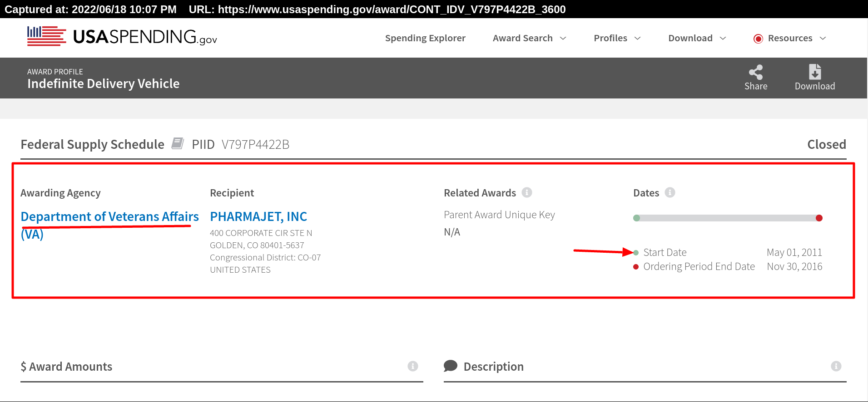The image size is (868, 402).
Task: Click the Federal Supply Schedule title
Action: 92,144
